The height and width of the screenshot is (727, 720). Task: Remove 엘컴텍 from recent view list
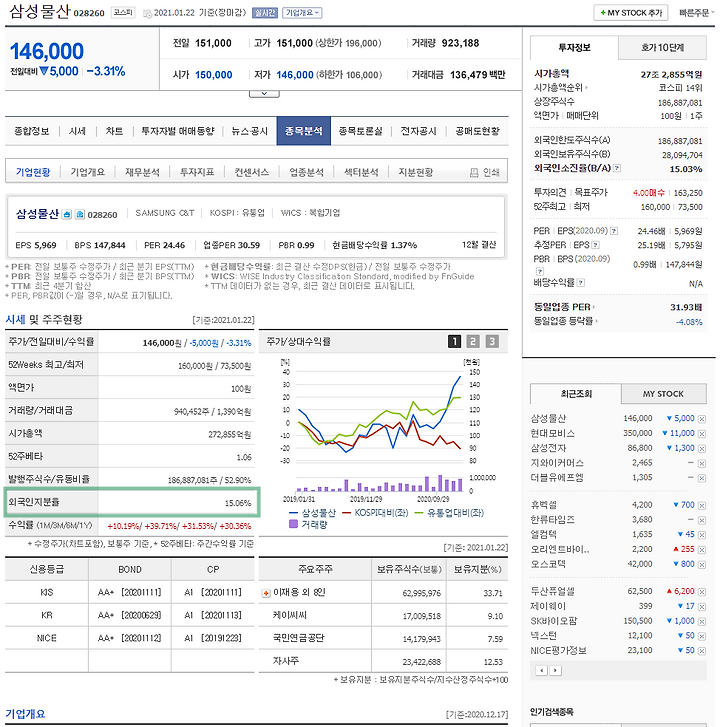[x=701, y=536]
